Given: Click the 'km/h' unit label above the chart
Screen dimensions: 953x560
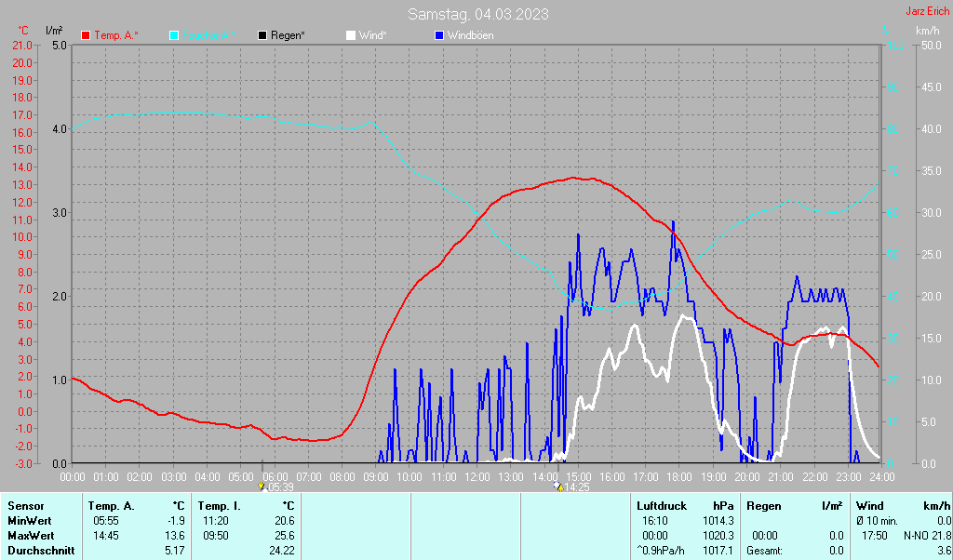Looking at the screenshot, I should click(928, 31).
